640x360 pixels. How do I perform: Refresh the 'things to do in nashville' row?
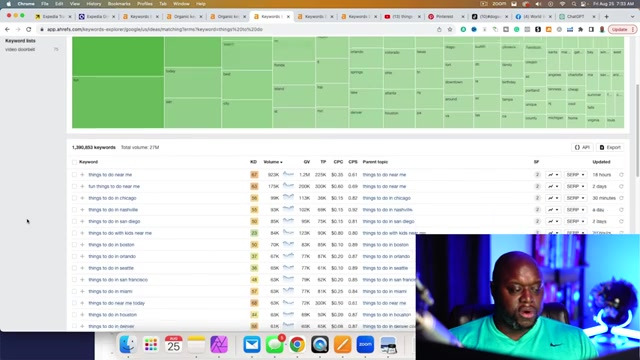coord(621,210)
